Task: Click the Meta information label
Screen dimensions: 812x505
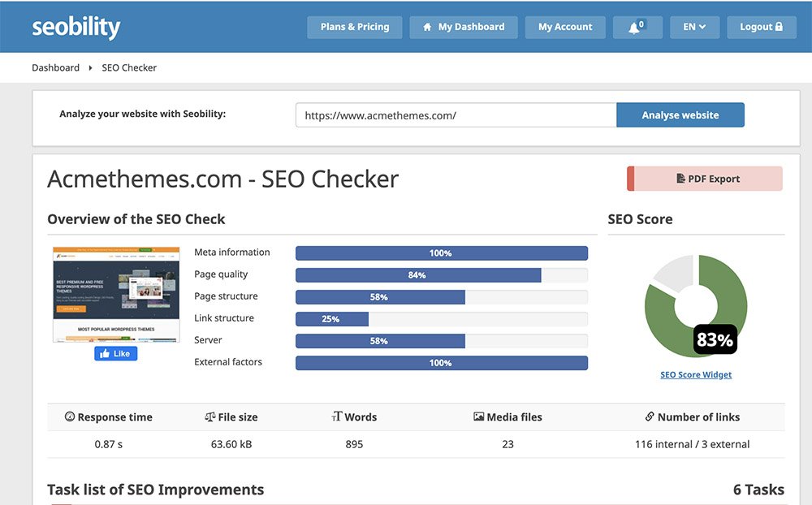Action: [232, 252]
